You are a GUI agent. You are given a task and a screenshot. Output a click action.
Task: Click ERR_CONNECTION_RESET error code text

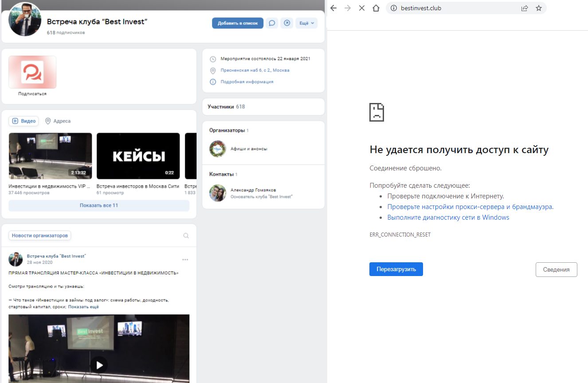coord(400,235)
